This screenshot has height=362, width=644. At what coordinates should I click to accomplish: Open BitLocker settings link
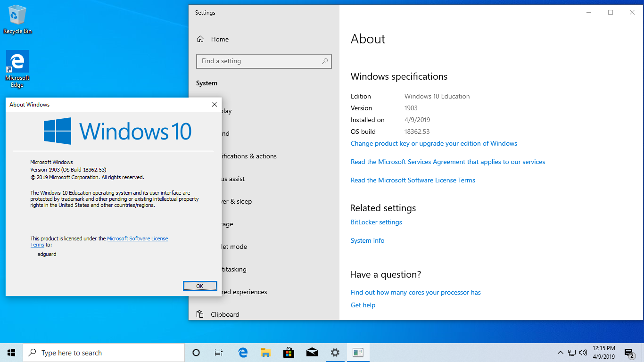376,222
